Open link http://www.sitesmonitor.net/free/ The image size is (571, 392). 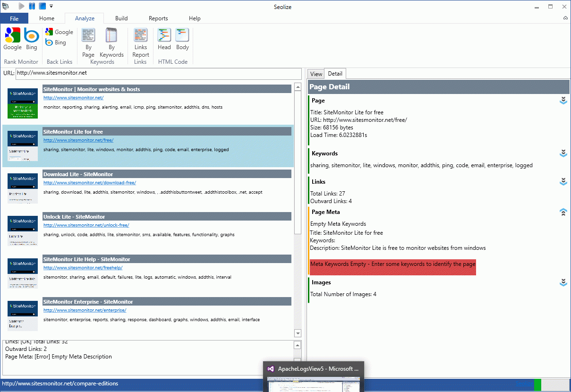pos(78,140)
